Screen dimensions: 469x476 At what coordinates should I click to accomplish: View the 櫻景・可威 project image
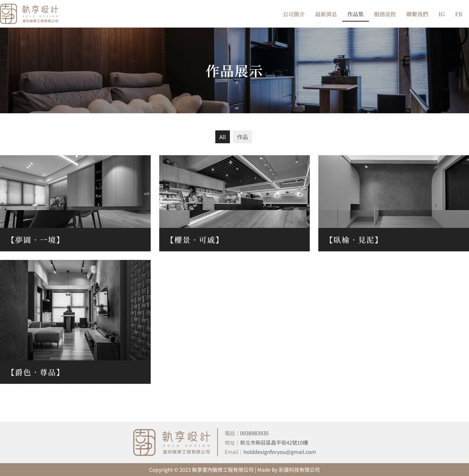pyautogui.click(x=234, y=191)
